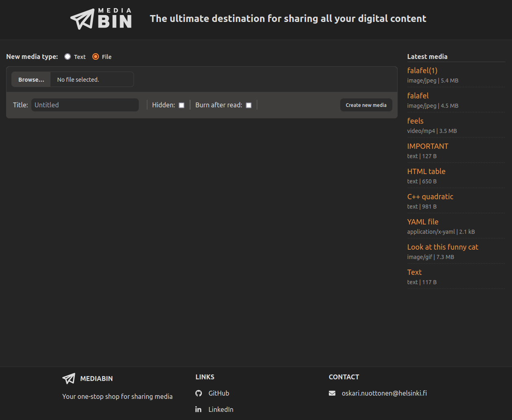Enable the Burn after read checkbox

pos(249,105)
